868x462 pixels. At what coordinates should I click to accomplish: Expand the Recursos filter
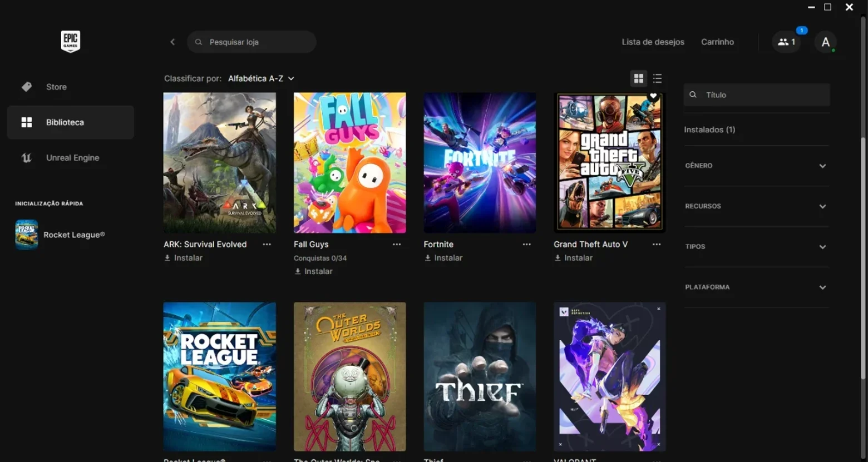757,206
